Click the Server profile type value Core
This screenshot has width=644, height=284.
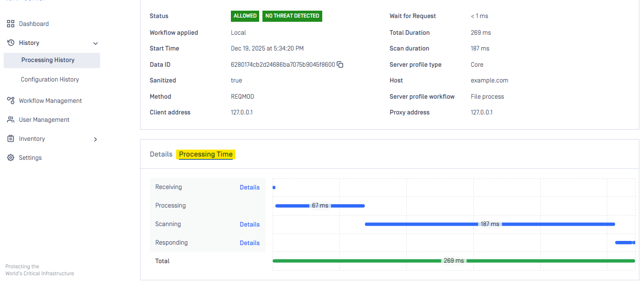pyautogui.click(x=477, y=64)
